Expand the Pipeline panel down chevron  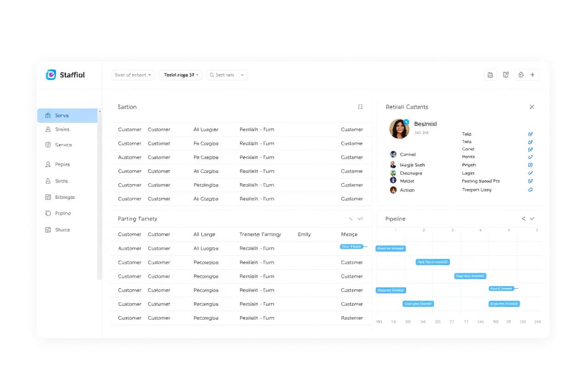pos(532,219)
